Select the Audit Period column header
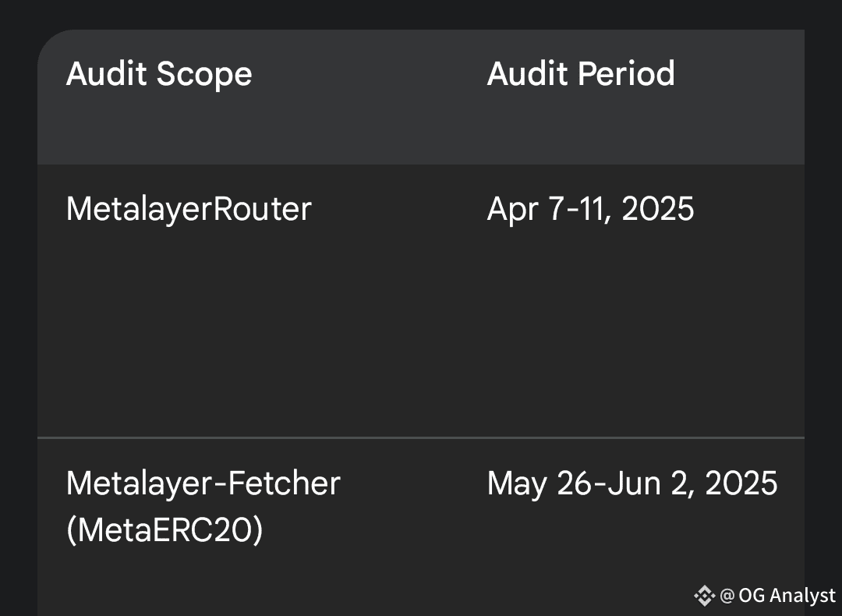Image resolution: width=842 pixels, height=616 pixels. coord(581,73)
